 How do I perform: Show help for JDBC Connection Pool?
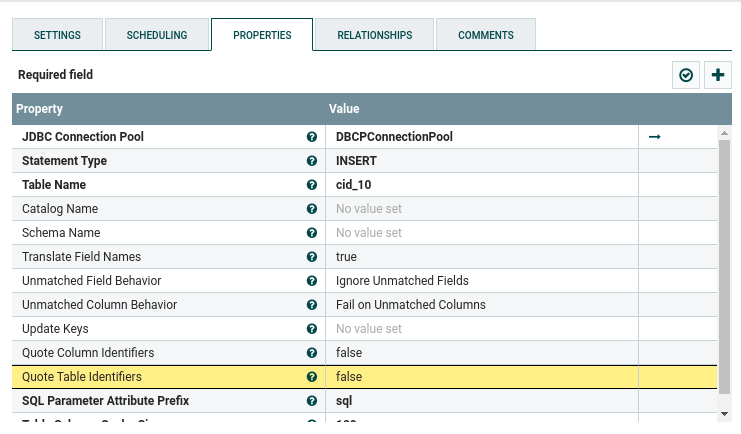coord(312,137)
